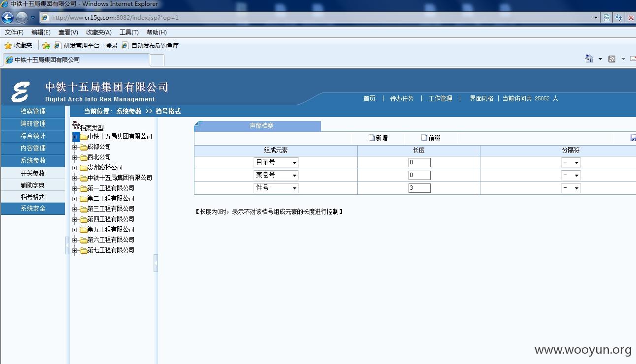636x364 pixels.
Task: Expand the 第六工程有限公司 tree node
Action: tap(75, 240)
